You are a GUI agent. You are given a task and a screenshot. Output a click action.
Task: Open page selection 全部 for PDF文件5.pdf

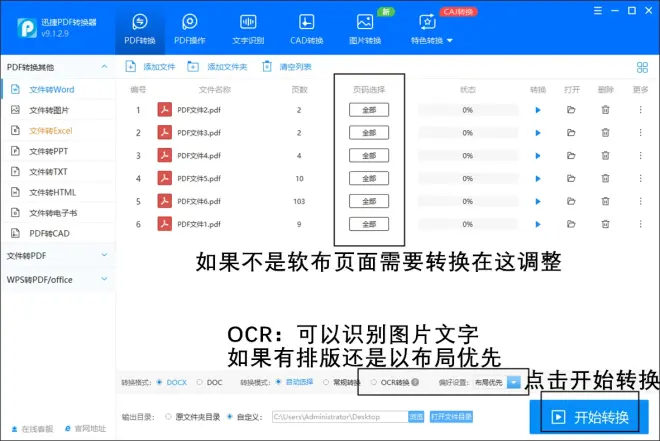tap(369, 178)
